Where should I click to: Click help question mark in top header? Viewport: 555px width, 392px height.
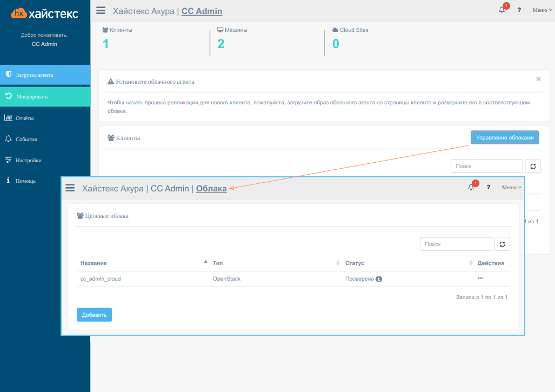(x=519, y=10)
